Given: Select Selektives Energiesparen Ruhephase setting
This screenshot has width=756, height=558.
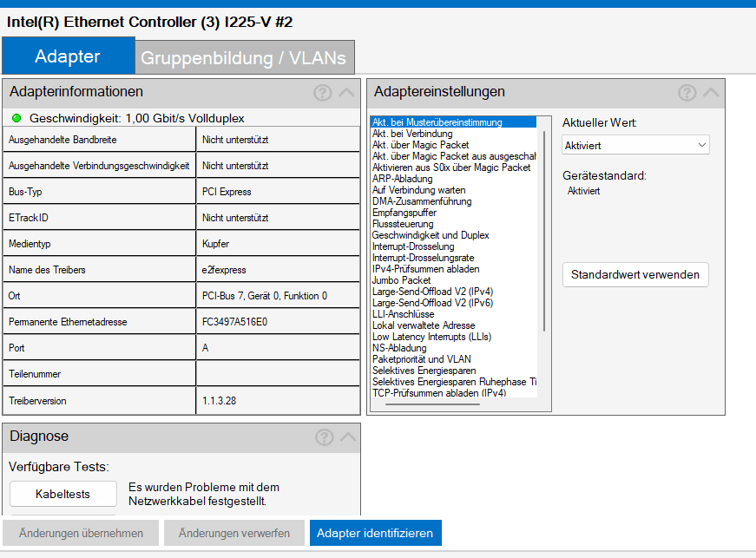Looking at the screenshot, I should [453, 382].
